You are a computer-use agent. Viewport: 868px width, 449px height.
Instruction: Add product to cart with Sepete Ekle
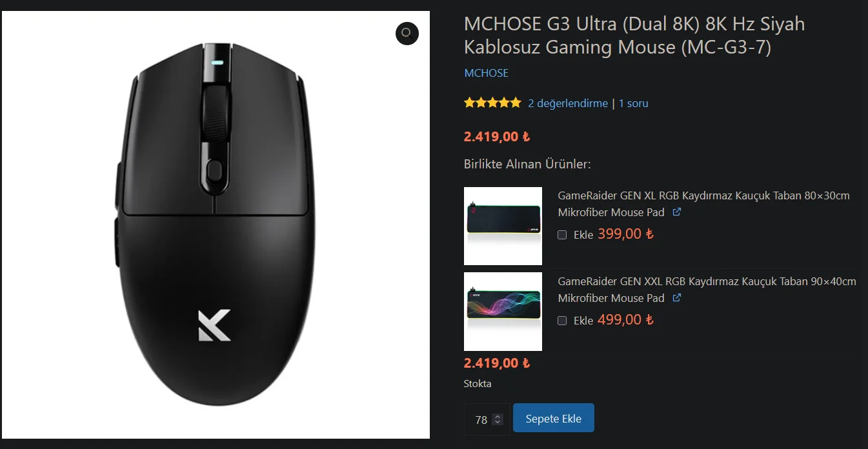pos(554,419)
